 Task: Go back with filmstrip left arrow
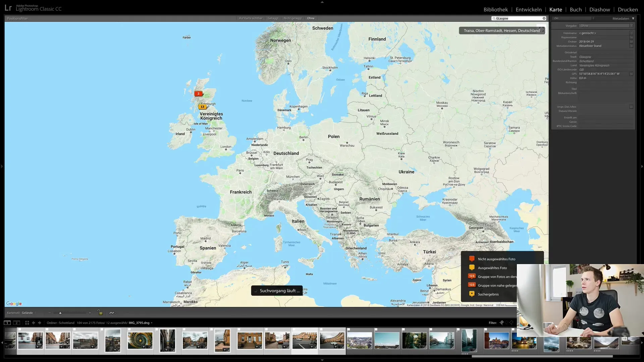pyautogui.click(x=34, y=323)
